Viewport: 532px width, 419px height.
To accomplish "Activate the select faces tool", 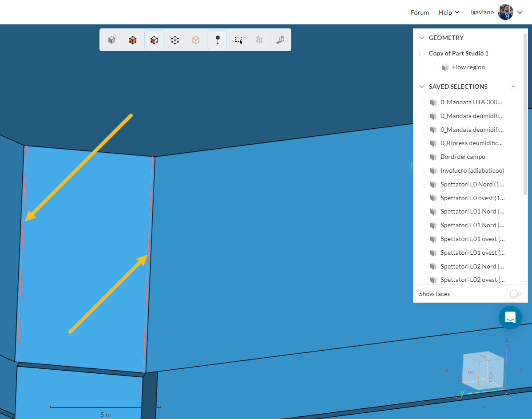I will 154,40.
